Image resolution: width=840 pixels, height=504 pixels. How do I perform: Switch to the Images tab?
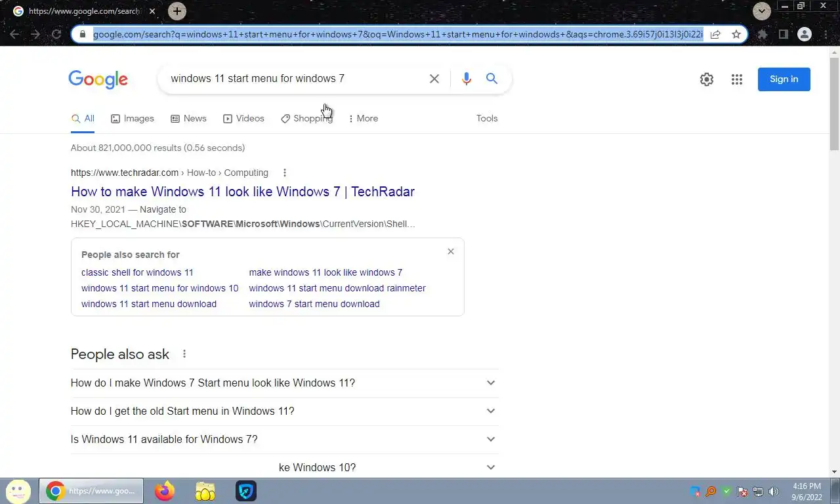[x=132, y=119]
